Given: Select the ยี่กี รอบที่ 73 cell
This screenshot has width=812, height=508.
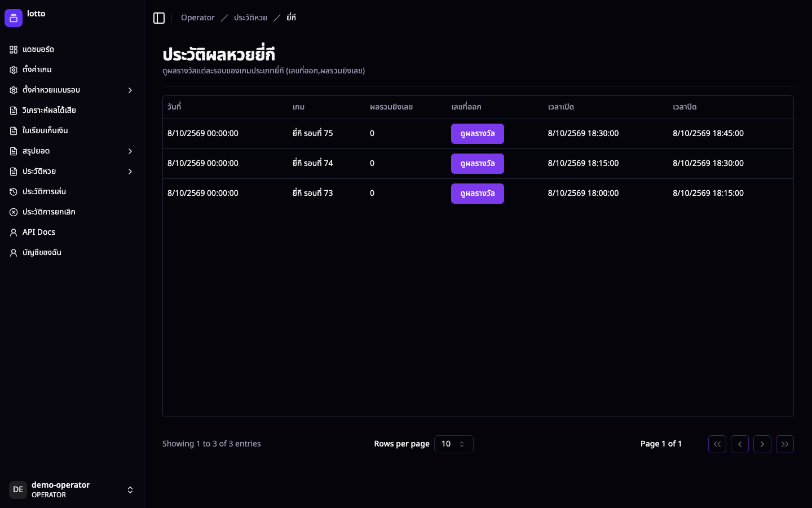Looking at the screenshot, I should coord(313,194).
